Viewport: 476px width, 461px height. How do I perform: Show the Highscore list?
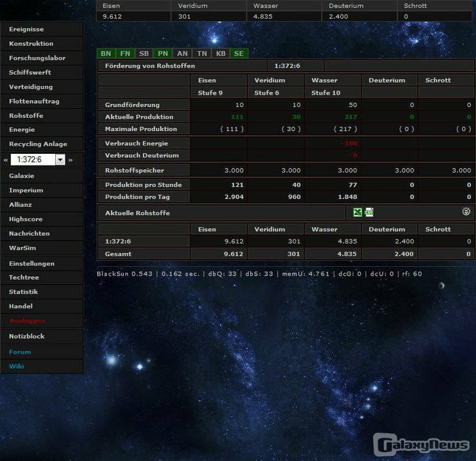tap(42, 219)
